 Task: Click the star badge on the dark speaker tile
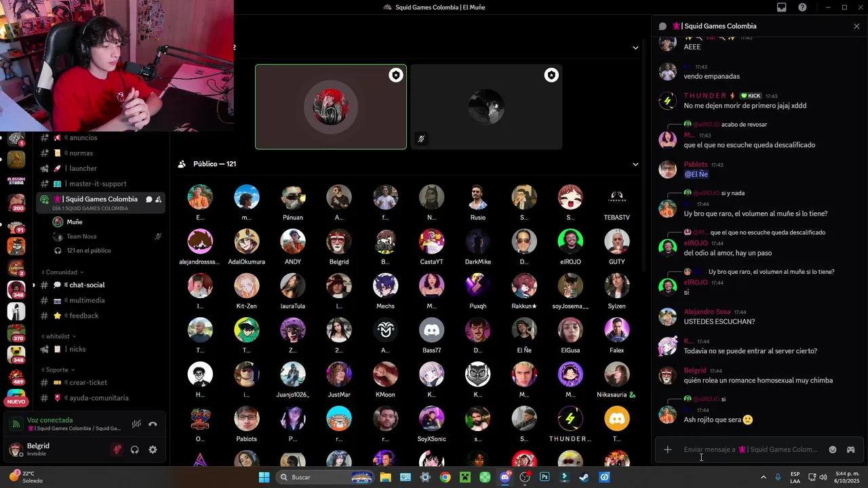pos(551,75)
